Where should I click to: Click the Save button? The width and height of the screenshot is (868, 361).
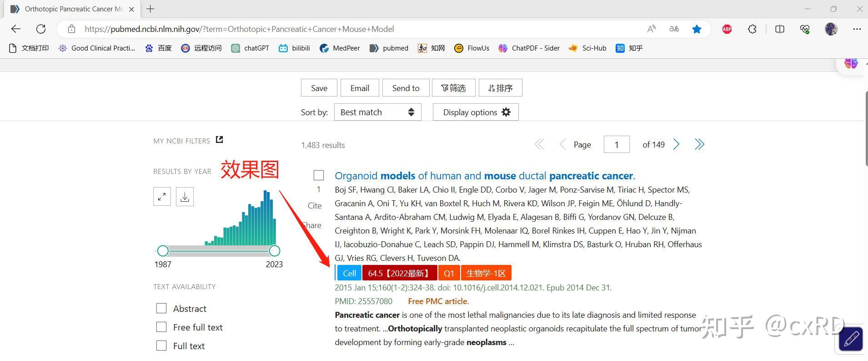pyautogui.click(x=319, y=88)
